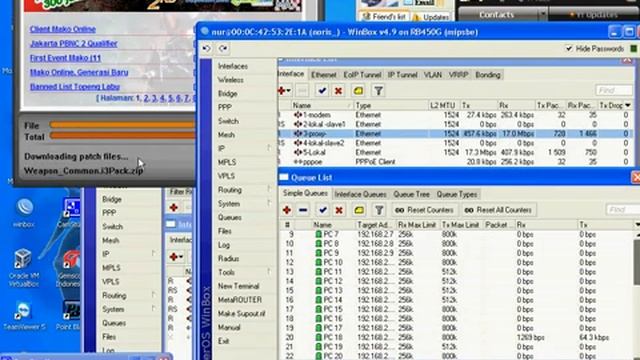Select the 5-Lokal interface row

456,153
